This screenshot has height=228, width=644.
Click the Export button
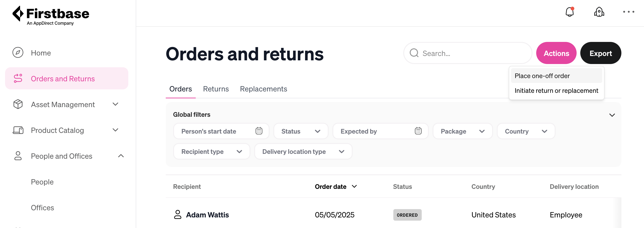coord(601,53)
